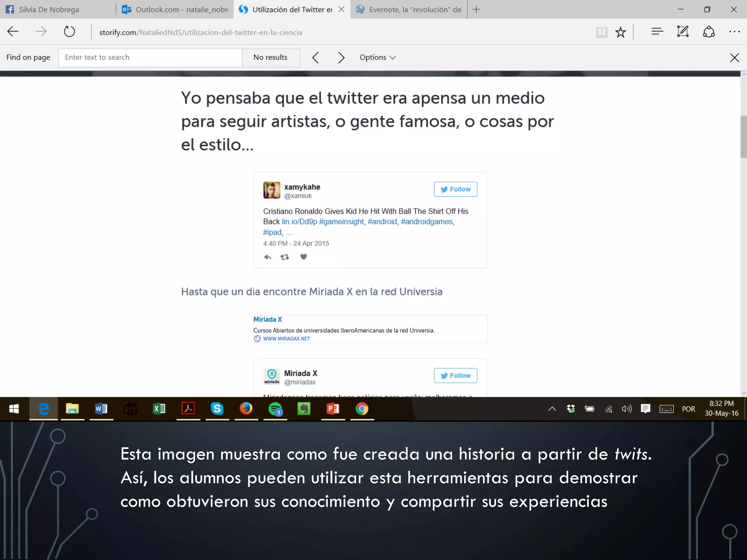Open PowerPoint from the taskbar
The width and height of the screenshot is (747, 560).
[333, 409]
